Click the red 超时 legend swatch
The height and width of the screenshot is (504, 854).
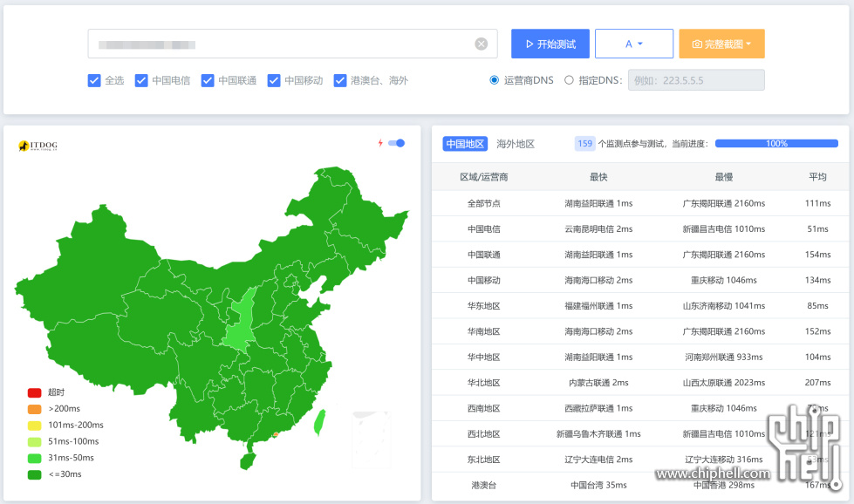[33, 393]
